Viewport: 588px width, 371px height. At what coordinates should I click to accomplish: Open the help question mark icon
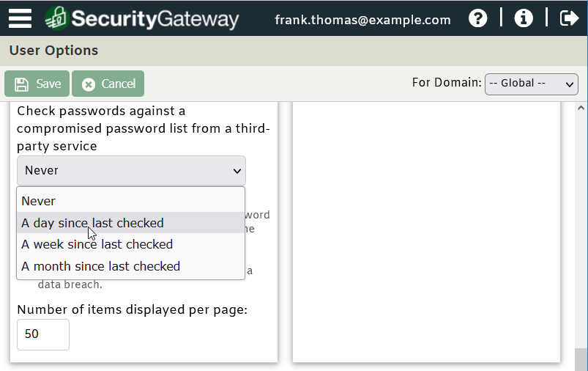pyautogui.click(x=477, y=18)
